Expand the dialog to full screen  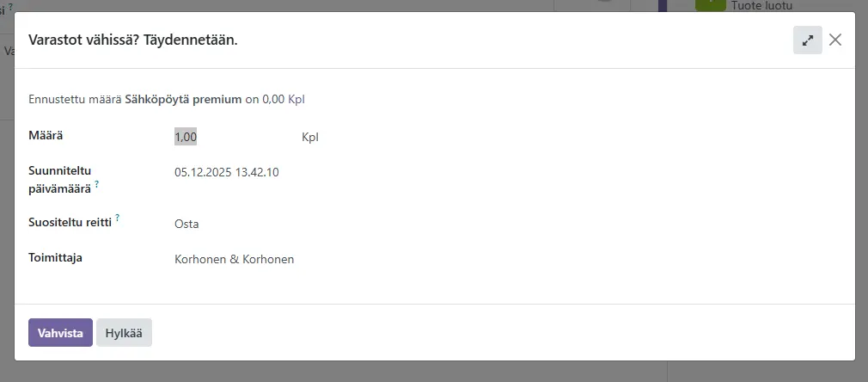(x=807, y=40)
